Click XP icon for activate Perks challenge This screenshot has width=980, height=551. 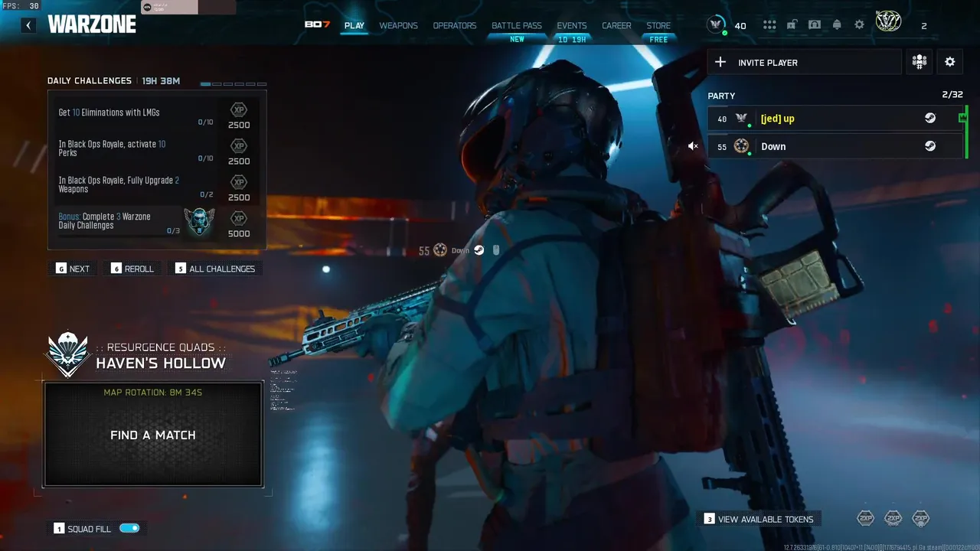[239, 146]
